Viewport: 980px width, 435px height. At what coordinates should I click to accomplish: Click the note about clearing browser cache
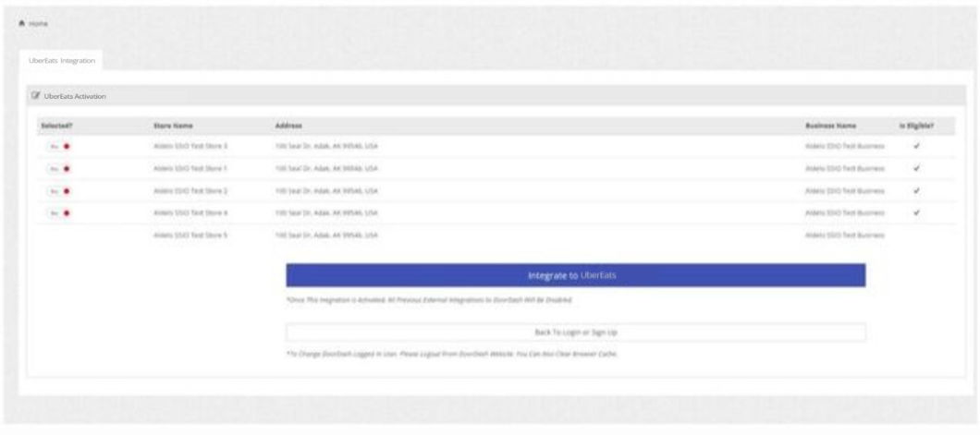452,354
